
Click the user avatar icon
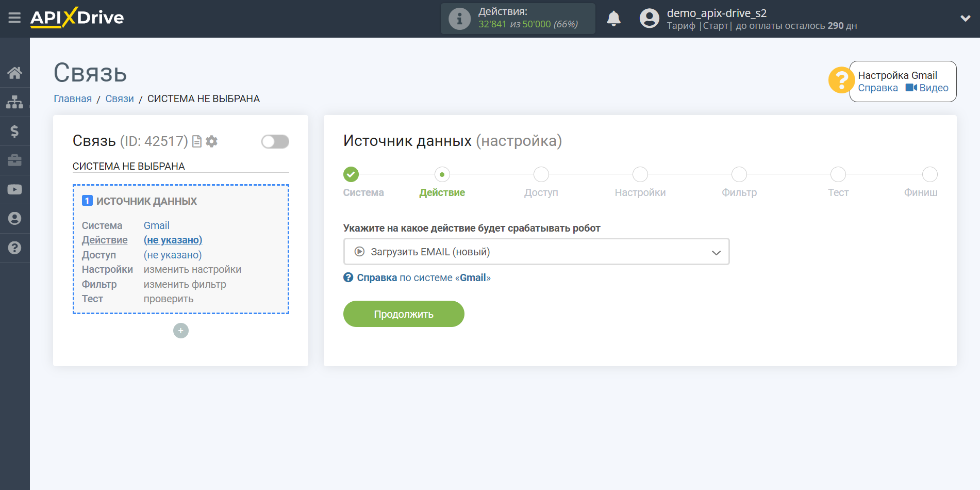click(649, 19)
